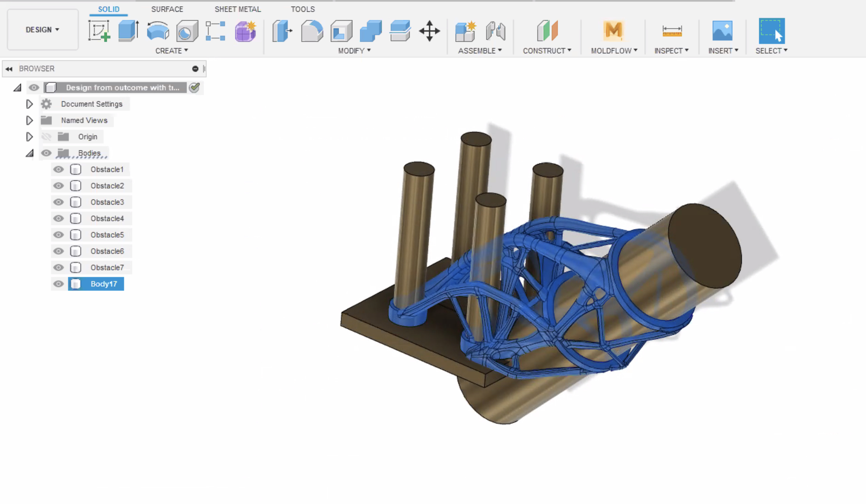Activate the Fillet tool
Image resolution: width=866 pixels, height=504 pixels.
[x=312, y=31]
